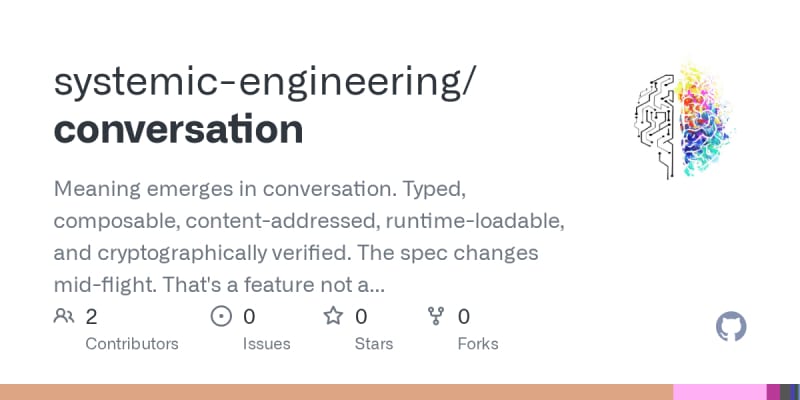Click the Issues circle-dot icon
The height and width of the screenshot is (400, 800).
[x=221, y=317]
